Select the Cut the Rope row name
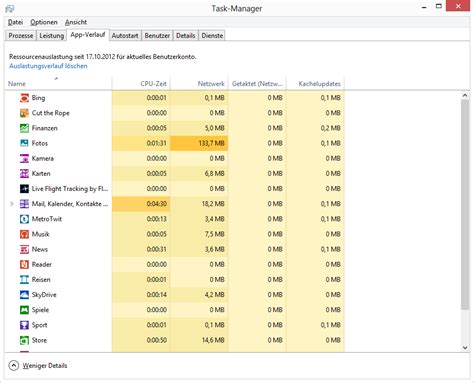Viewport: 474px width, 383px height. 51,113
